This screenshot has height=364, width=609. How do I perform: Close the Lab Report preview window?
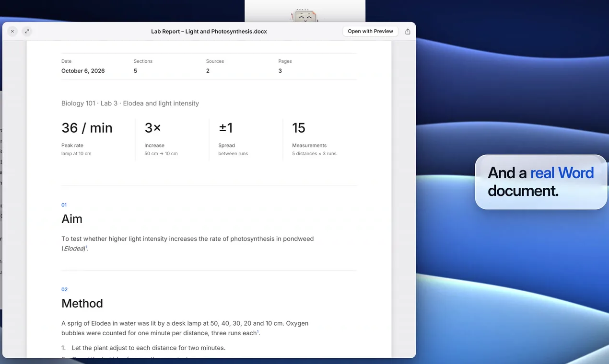[12, 31]
